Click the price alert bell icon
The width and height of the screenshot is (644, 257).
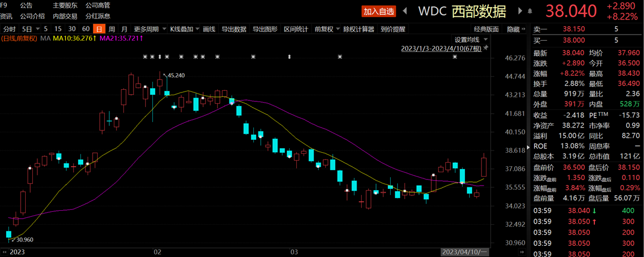tap(530, 11)
